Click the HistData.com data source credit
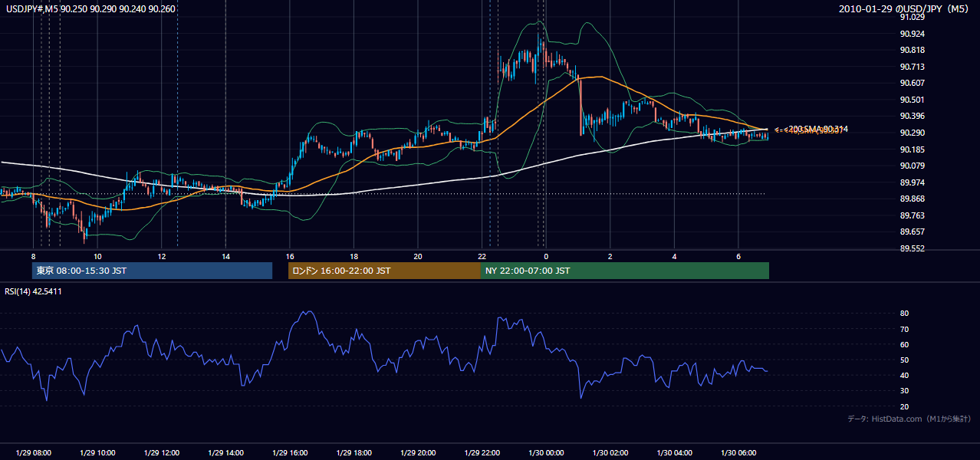980x460 pixels. pyautogui.click(x=909, y=419)
